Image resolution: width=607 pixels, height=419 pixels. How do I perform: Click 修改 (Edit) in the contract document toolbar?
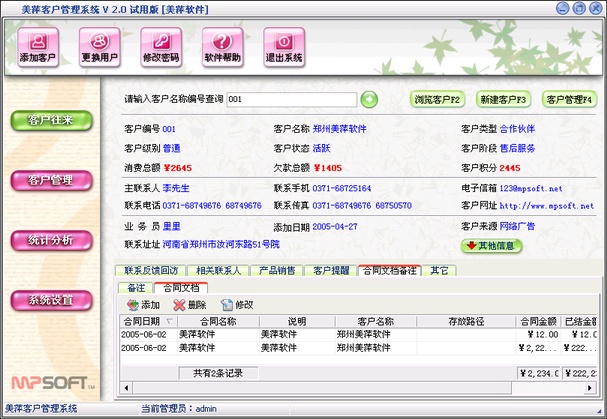[x=236, y=304]
